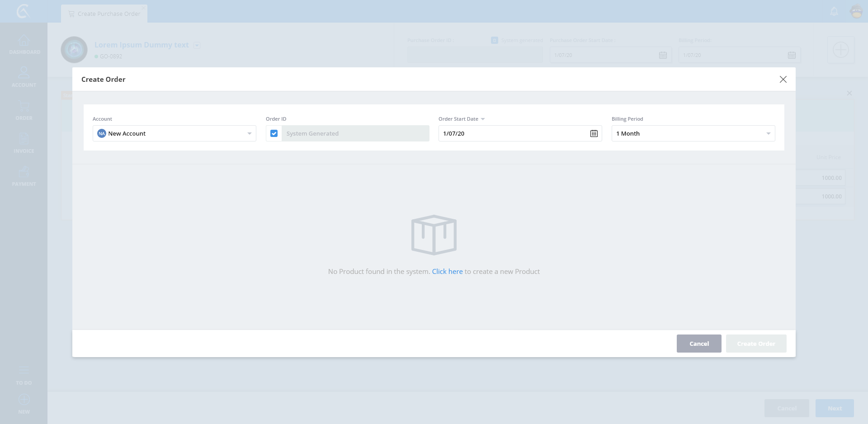Click the Create Order button

tap(756, 344)
